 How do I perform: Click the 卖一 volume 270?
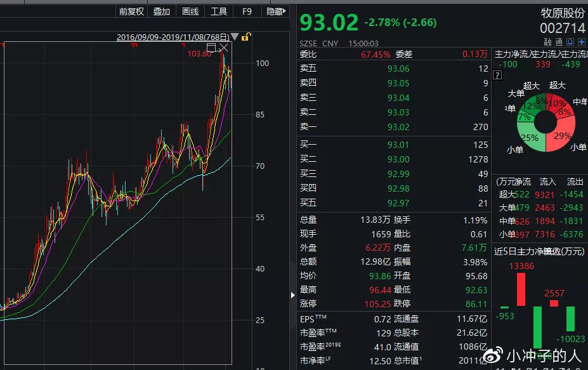point(480,127)
